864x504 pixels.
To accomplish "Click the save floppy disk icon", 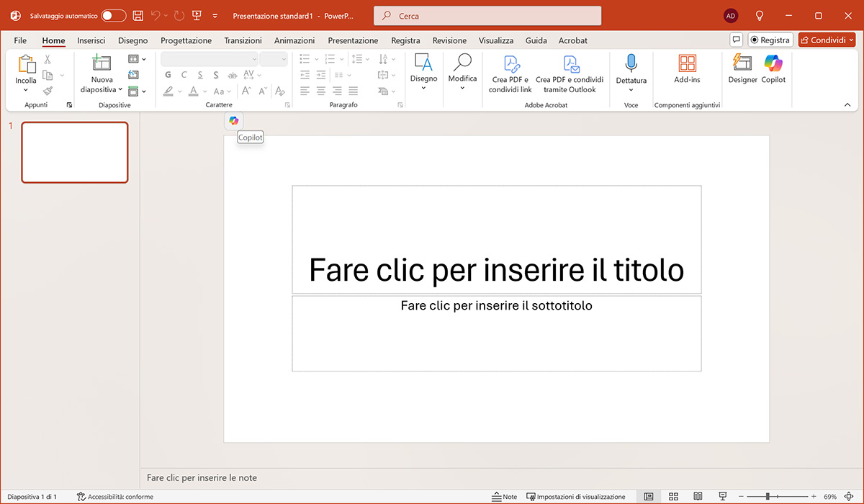I will (138, 16).
